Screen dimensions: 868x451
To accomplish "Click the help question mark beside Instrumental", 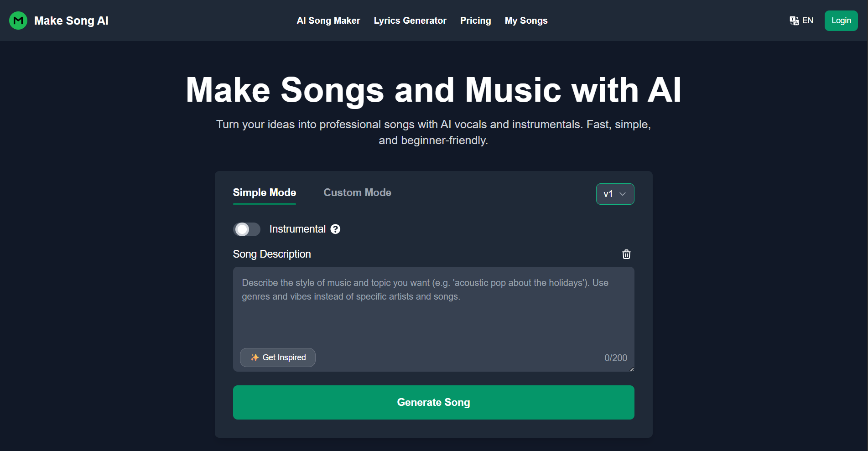I will [x=335, y=229].
